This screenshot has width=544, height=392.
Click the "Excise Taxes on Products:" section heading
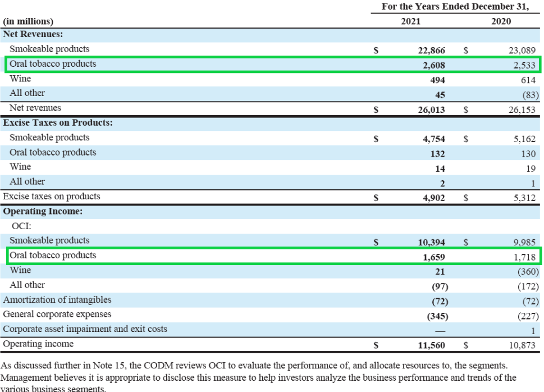[x=58, y=122]
